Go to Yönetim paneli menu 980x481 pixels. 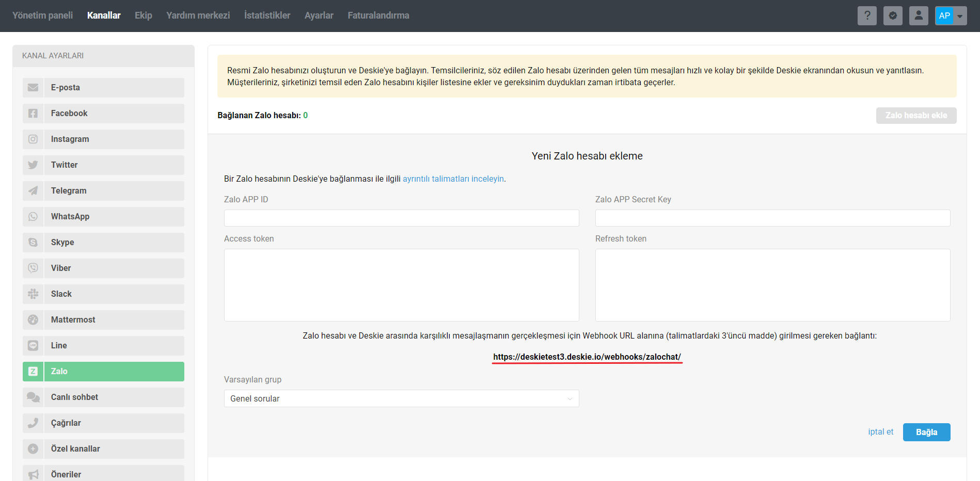tap(42, 15)
